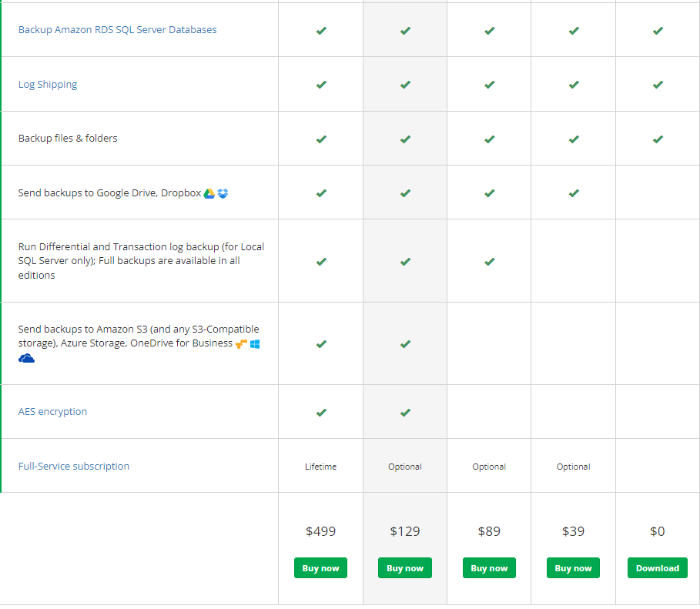Download the free $0 edition
This screenshot has width=700, height=609.
[x=658, y=568]
